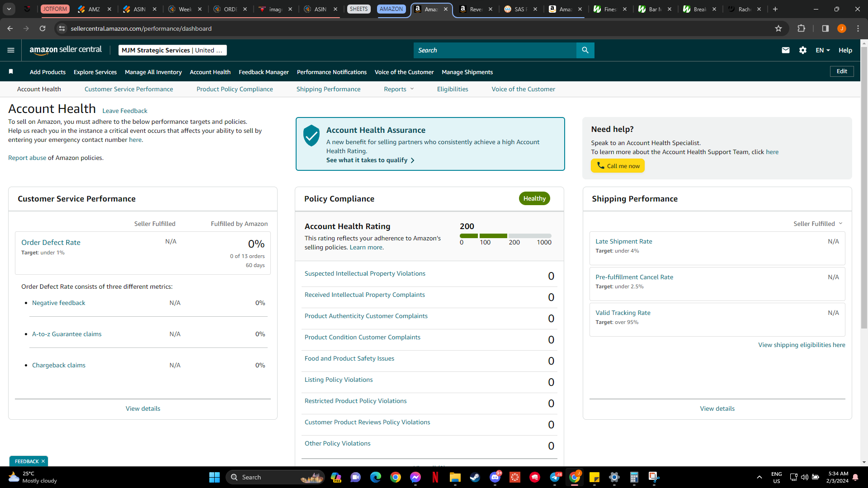Open Windows notification bell
This screenshot has height=488, width=868.
(855, 477)
